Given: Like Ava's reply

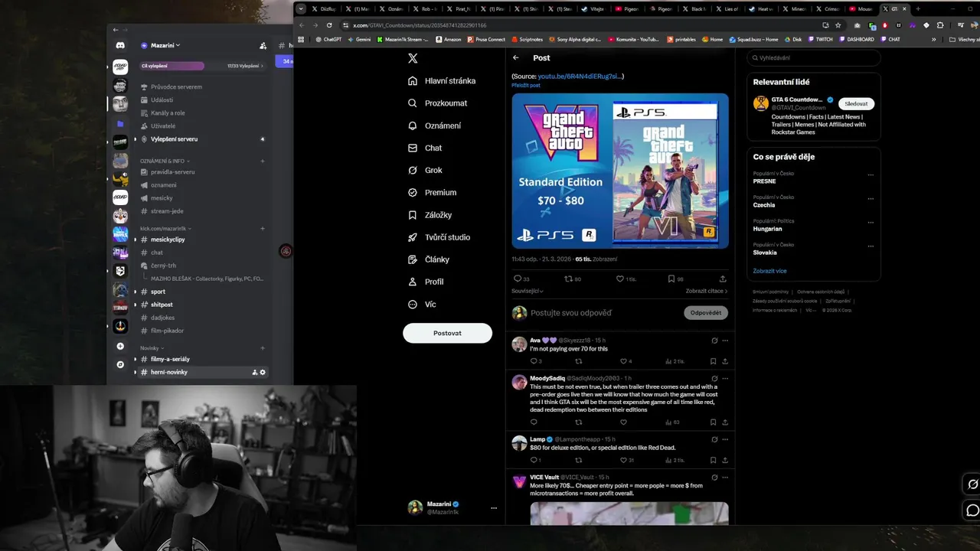Looking at the screenshot, I should 626,361.
